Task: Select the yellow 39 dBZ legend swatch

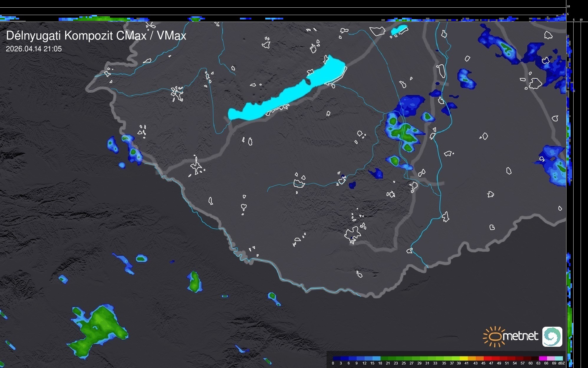Action: pos(464,358)
